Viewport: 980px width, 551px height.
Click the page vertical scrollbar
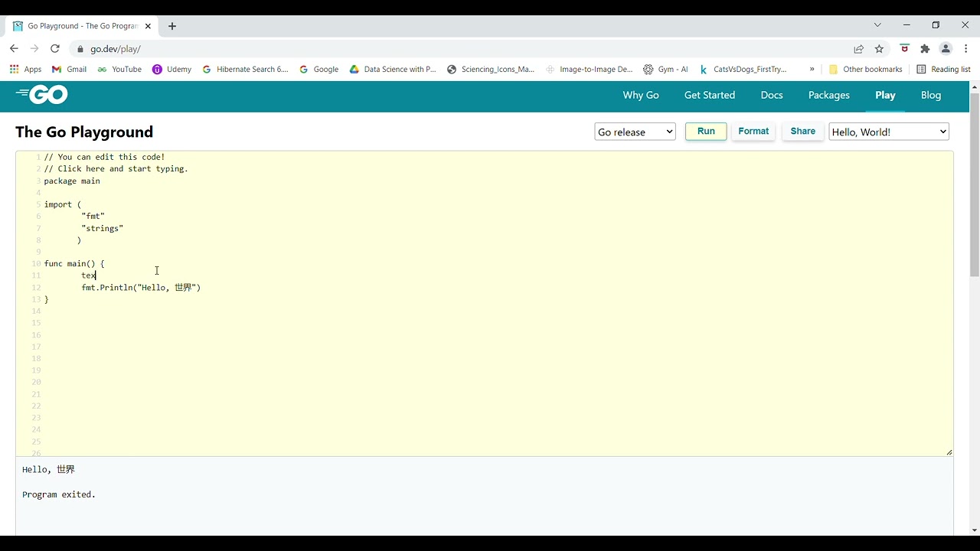pos(975,184)
